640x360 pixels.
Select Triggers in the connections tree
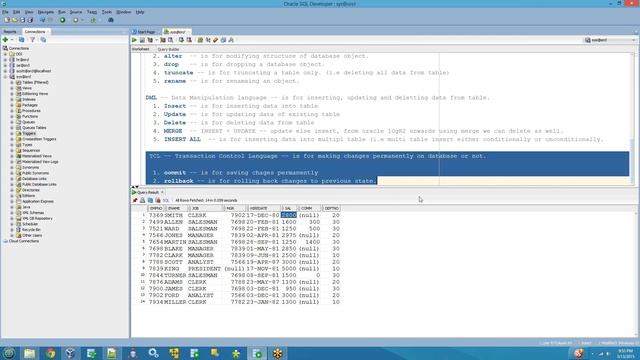29,133
